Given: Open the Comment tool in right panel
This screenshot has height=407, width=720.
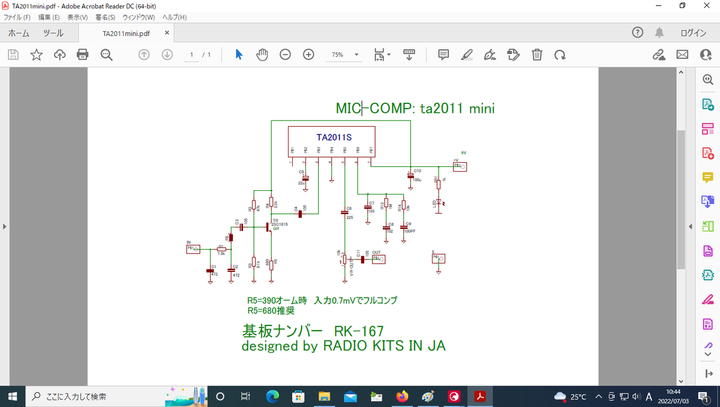Looking at the screenshot, I should [x=707, y=177].
